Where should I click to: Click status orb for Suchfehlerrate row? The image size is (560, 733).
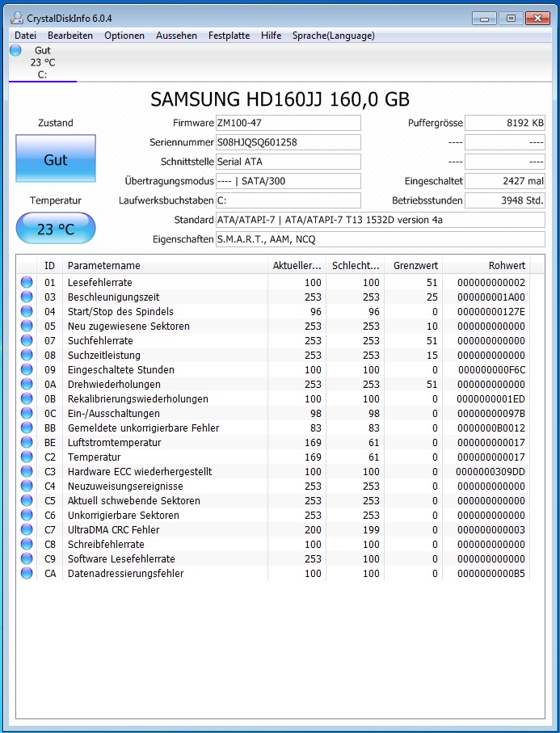(x=27, y=340)
